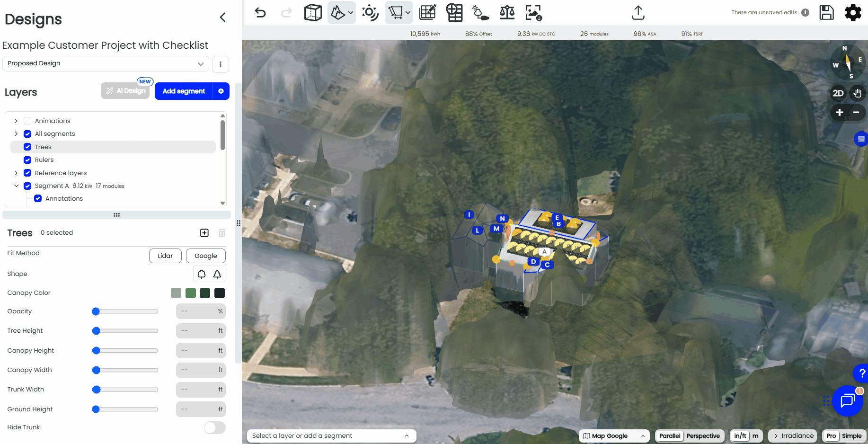Image resolution: width=868 pixels, height=444 pixels.
Task: Expand the All segments tree item
Action: click(x=16, y=134)
